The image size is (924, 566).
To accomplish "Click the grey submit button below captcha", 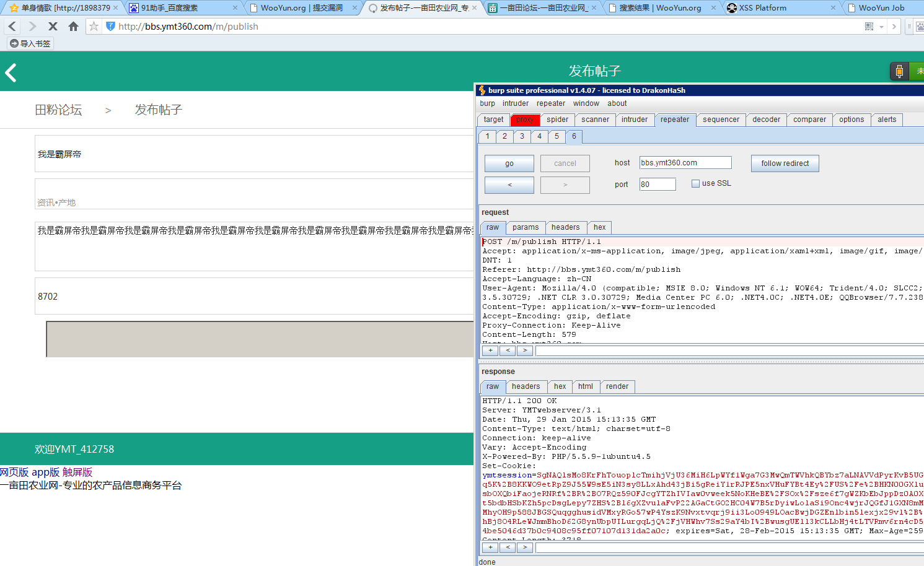I will [x=260, y=339].
